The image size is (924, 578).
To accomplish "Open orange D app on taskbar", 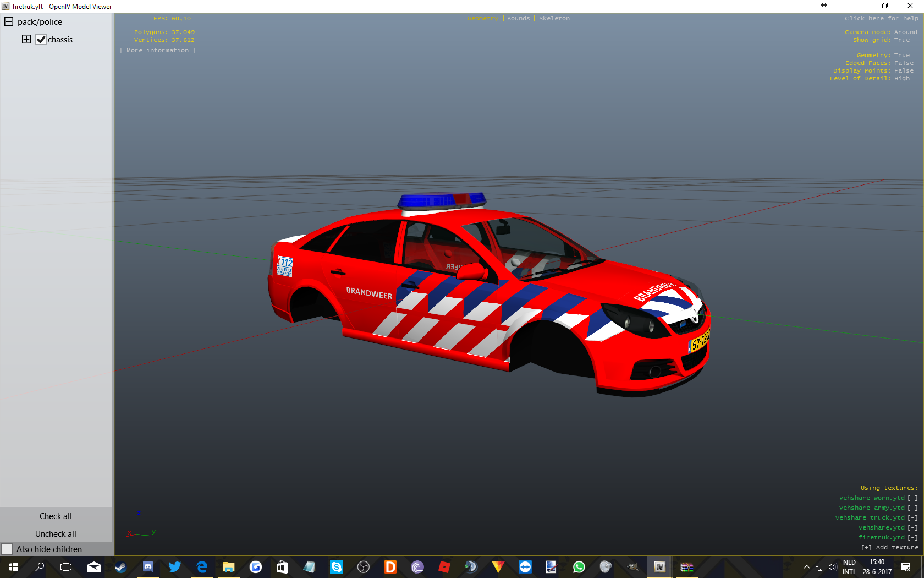I will [x=391, y=567].
